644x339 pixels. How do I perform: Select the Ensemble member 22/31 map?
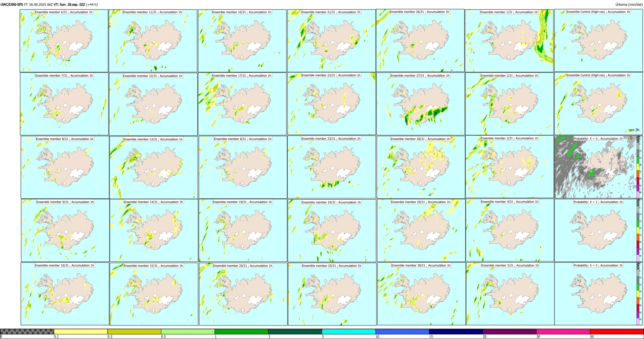[331, 104]
